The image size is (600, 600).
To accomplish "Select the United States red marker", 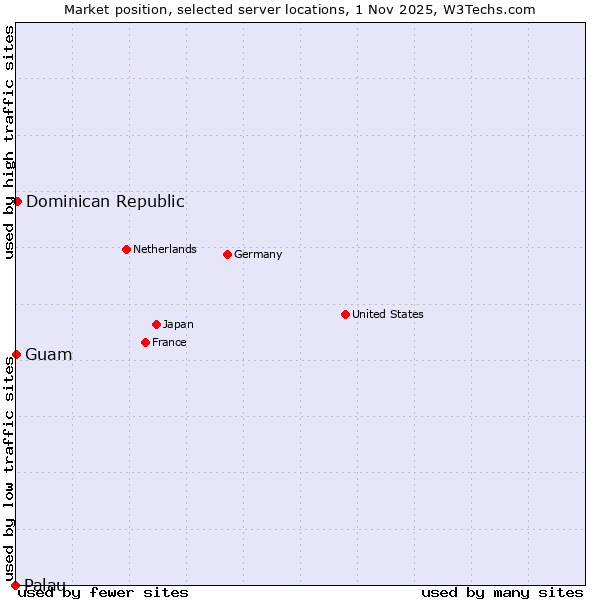I will pyautogui.click(x=345, y=314).
